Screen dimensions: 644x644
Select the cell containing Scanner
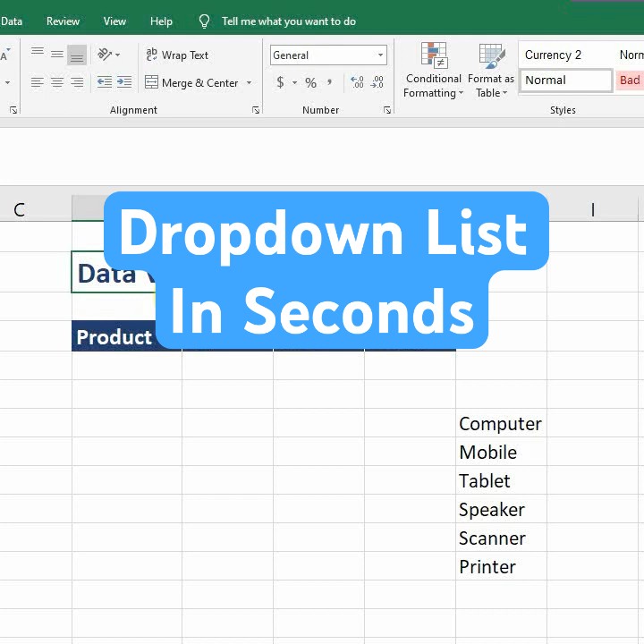pos(501,538)
